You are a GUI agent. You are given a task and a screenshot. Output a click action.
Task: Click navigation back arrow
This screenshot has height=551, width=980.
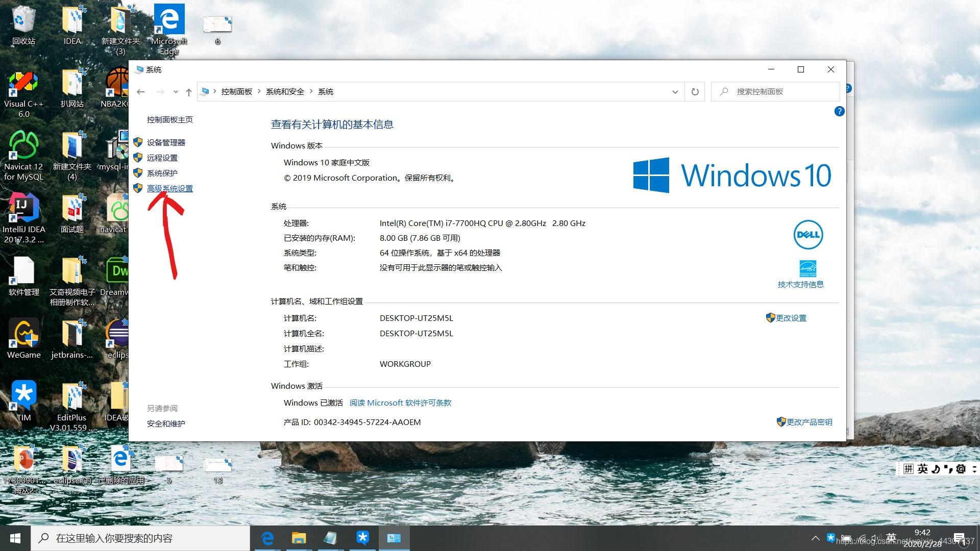click(x=141, y=91)
